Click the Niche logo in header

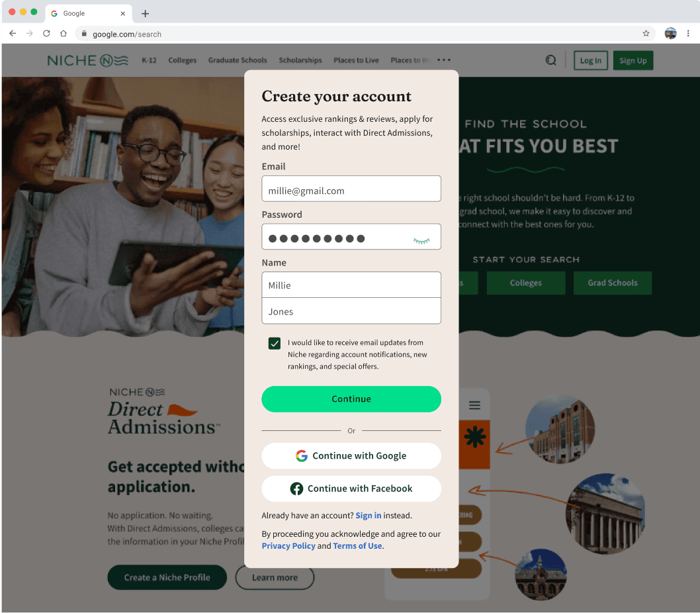88,60
